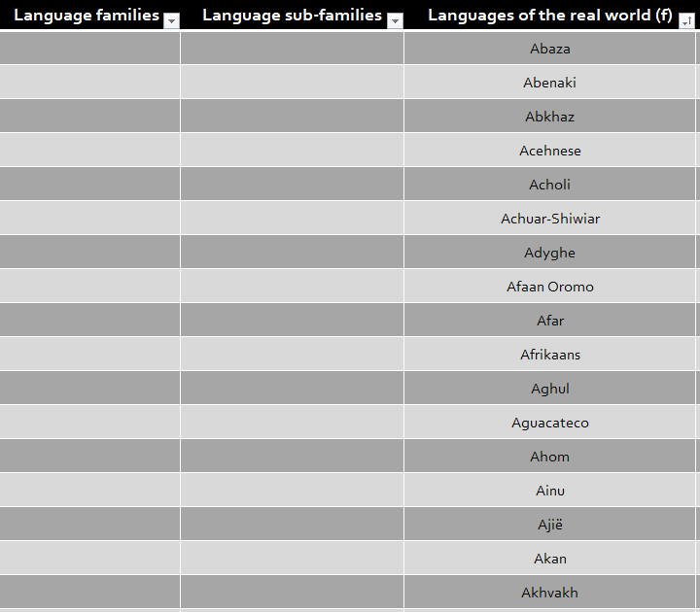The image size is (700, 612).
Task: Select the Acehnese cell
Action: tap(549, 151)
